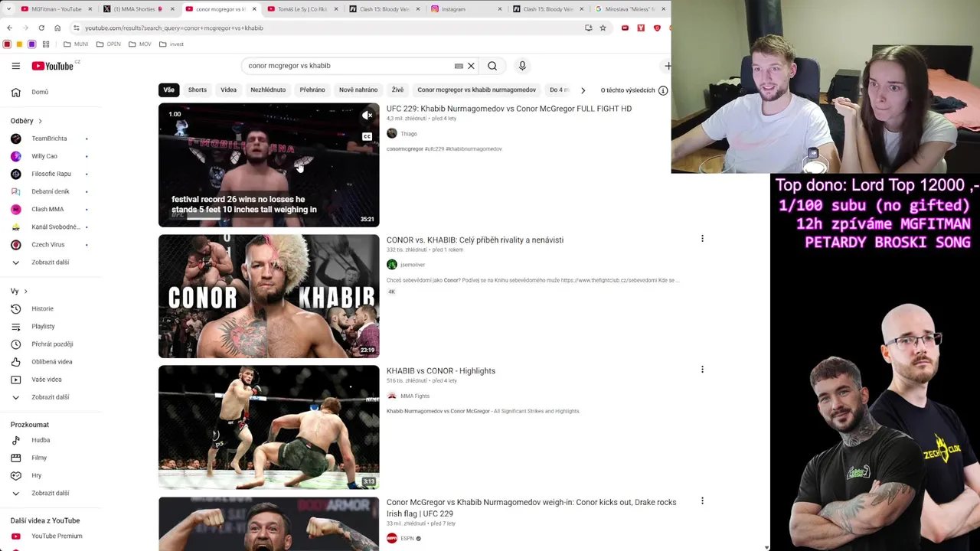Open Playlisty in the sidebar
980x551 pixels.
pyautogui.click(x=43, y=326)
